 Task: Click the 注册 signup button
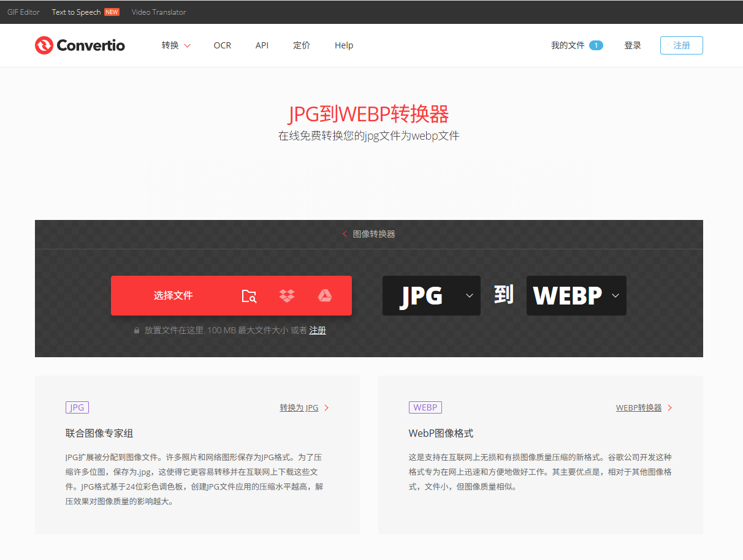pos(681,45)
